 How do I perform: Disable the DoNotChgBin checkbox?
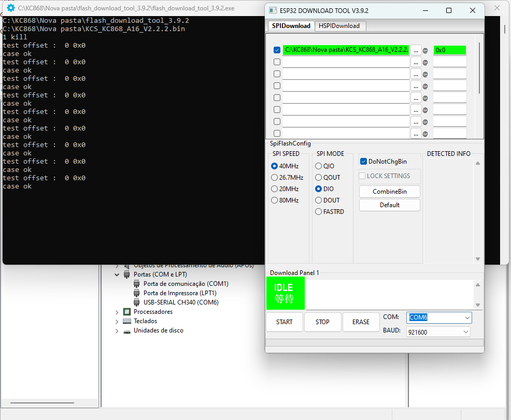364,162
